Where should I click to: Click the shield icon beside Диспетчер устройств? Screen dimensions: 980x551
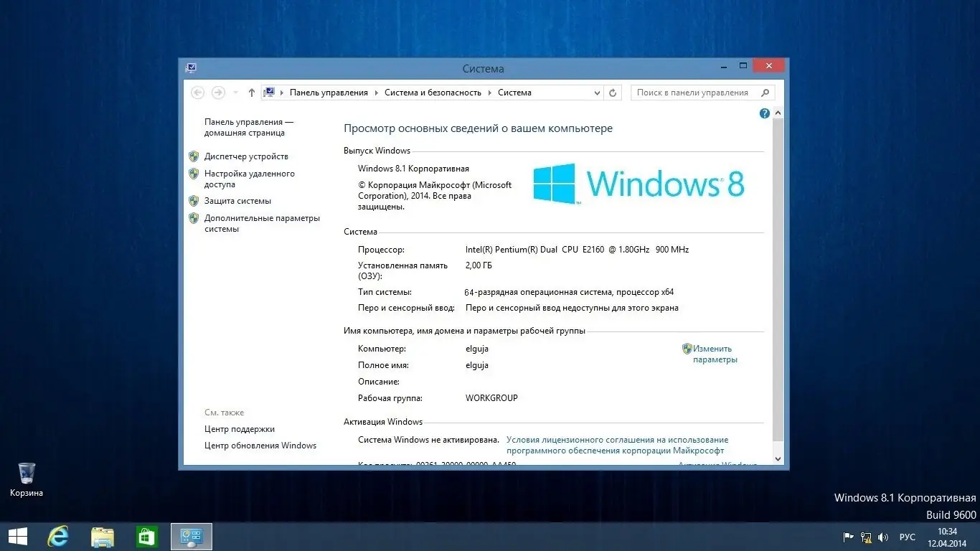coord(194,156)
